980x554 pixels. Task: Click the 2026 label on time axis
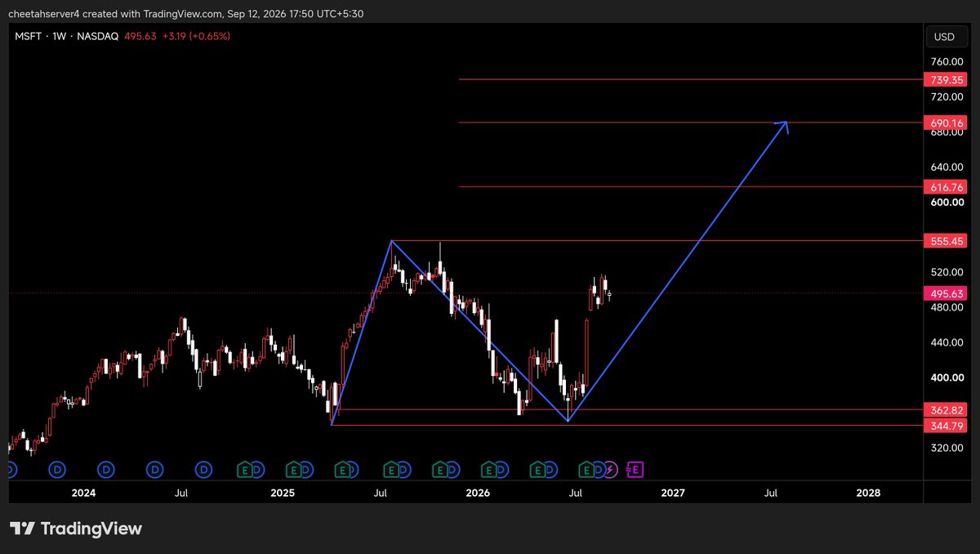point(478,494)
